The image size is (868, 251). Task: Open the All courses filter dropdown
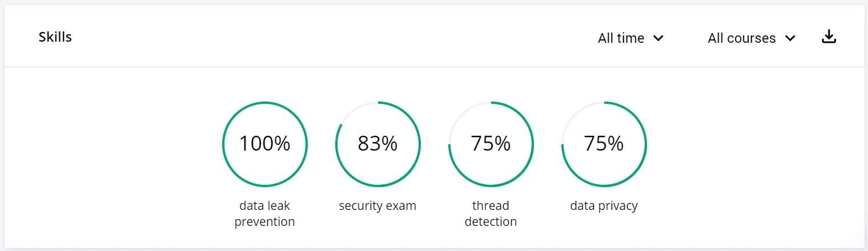coord(751,38)
